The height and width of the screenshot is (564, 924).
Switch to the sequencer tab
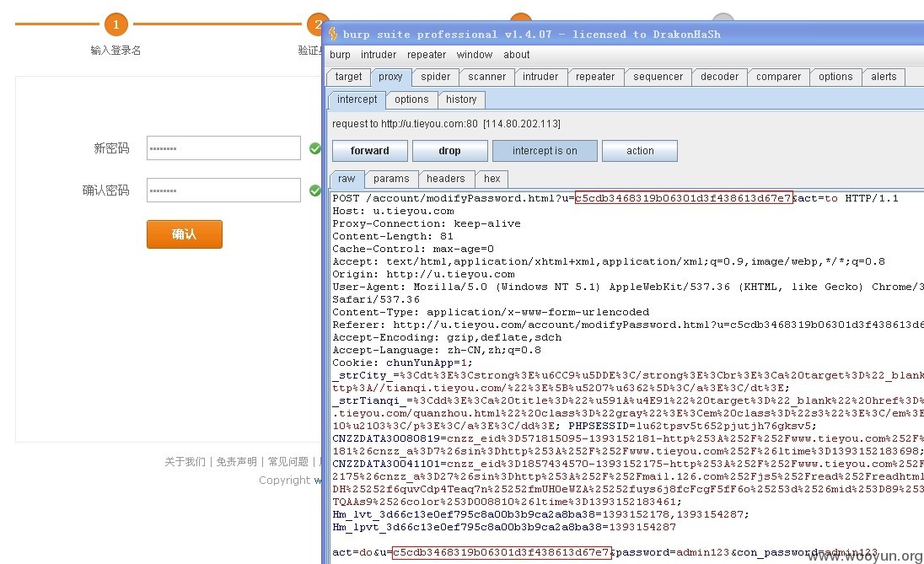coord(658,77)
